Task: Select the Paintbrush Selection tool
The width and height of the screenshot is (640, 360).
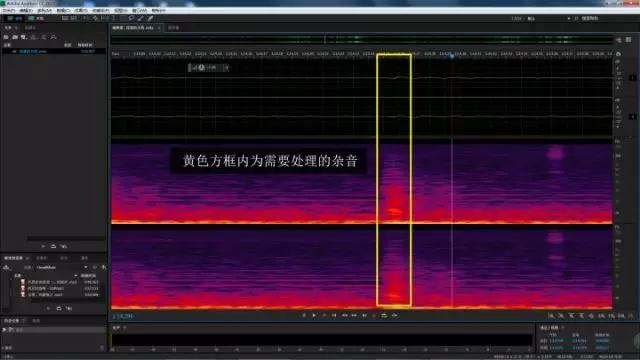Action: pyautogui.click(x=140, y=18)
